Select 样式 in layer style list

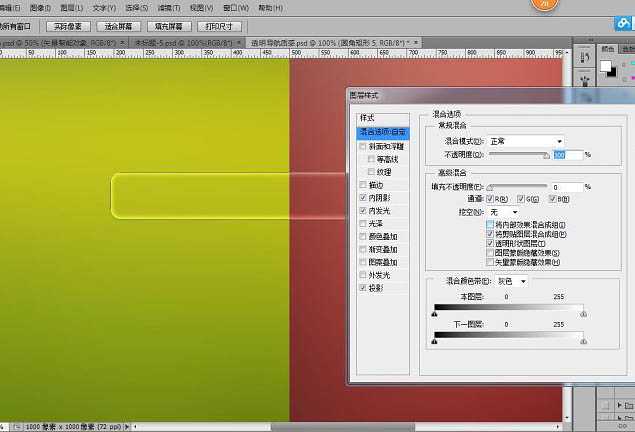(383, 118)
